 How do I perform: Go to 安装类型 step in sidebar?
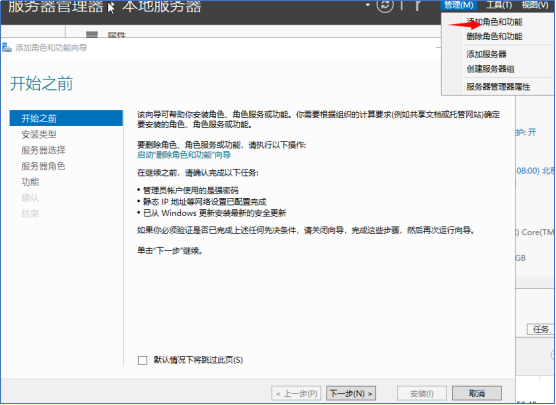(39, 134)
